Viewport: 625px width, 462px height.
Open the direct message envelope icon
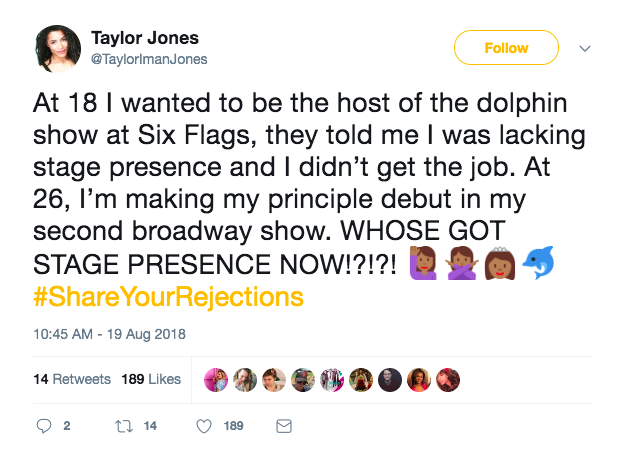283,426
